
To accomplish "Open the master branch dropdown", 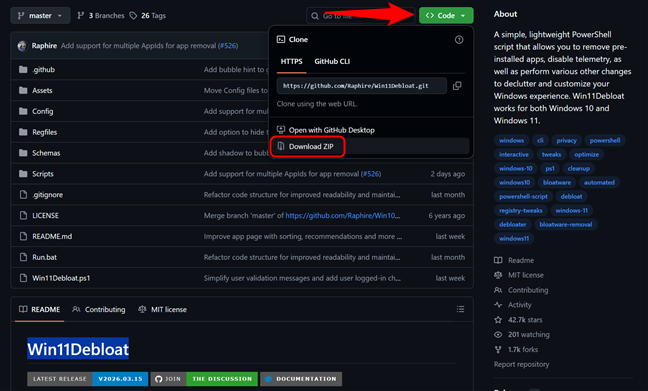I will [40, 16].
